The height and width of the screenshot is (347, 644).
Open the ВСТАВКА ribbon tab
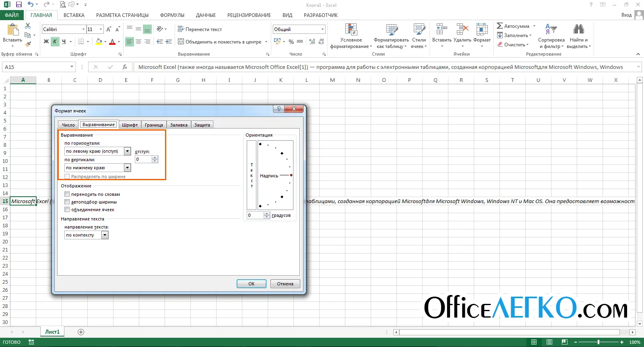[74, 15]
